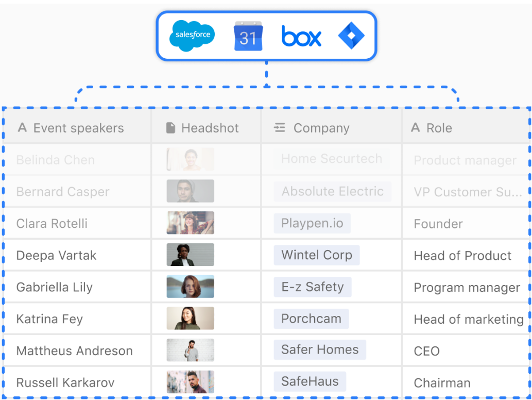Select the Wintel Corp company tag
Viewport: 532px width, 400px height.
(316, 255)
